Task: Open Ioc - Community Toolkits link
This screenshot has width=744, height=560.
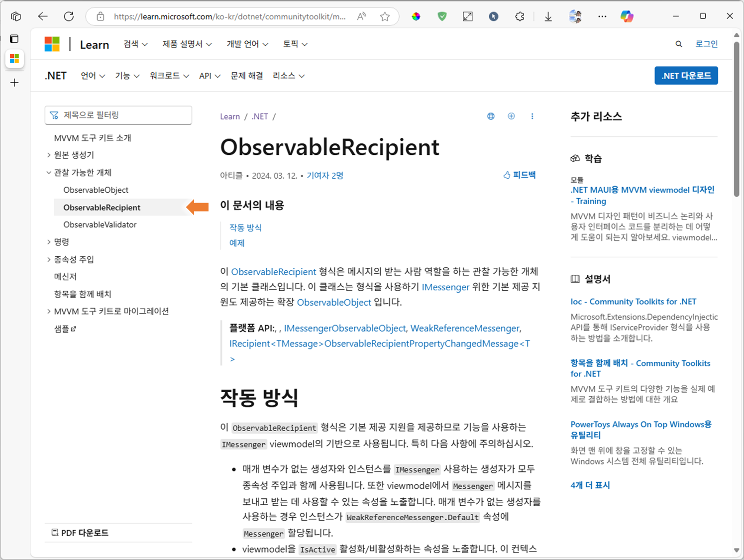Action: click(634, 302)
